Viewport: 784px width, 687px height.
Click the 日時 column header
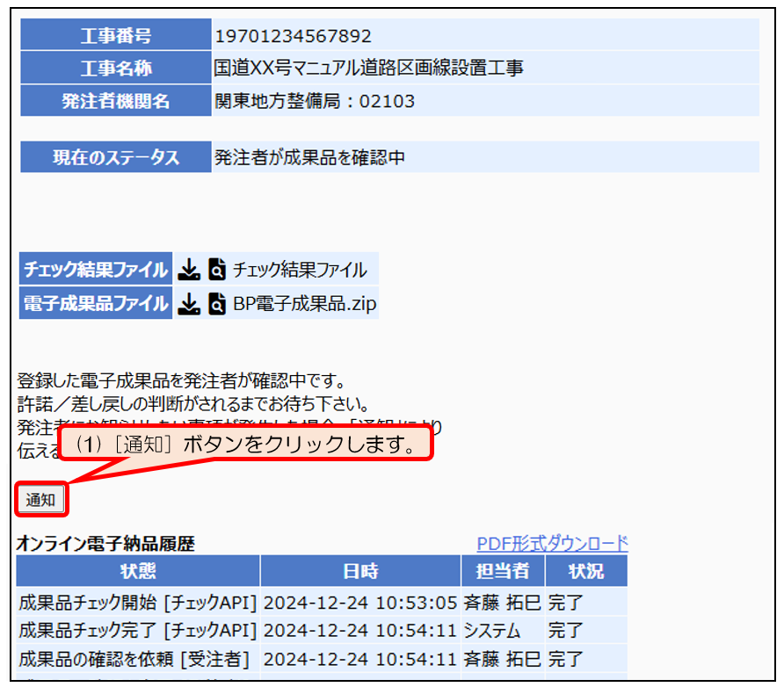click(360, 571)
